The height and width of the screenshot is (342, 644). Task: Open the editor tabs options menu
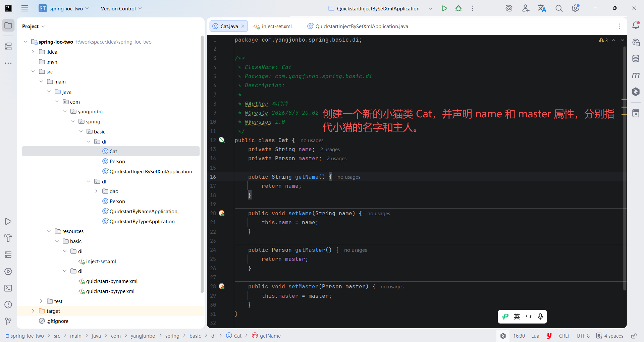620,26
